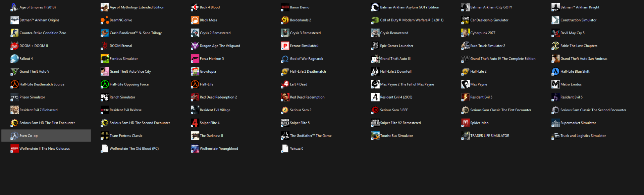
Task: Select the Half-Life 2 icon
Action: [466, 71]
